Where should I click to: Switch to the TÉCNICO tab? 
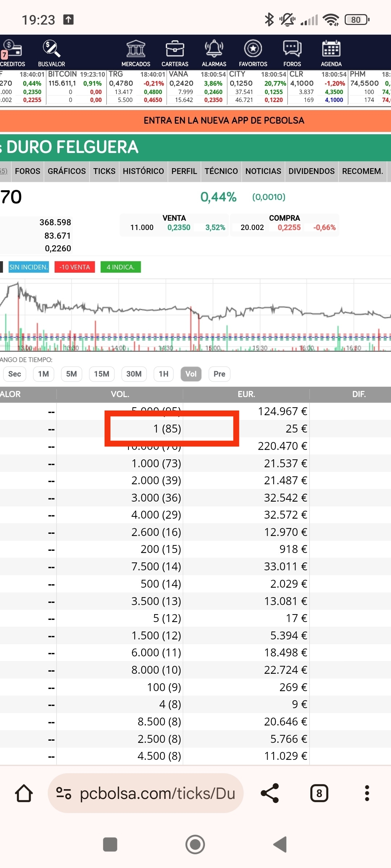click(221, 171)
